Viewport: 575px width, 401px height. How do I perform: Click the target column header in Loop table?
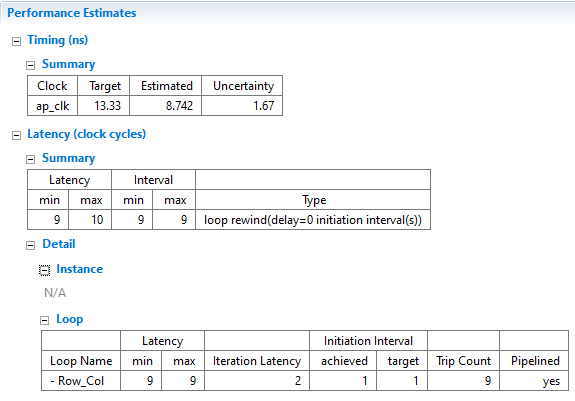[402, 361]
